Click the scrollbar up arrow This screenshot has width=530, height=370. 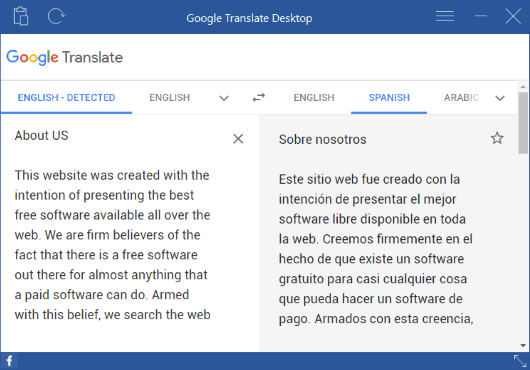coord(523,87)
